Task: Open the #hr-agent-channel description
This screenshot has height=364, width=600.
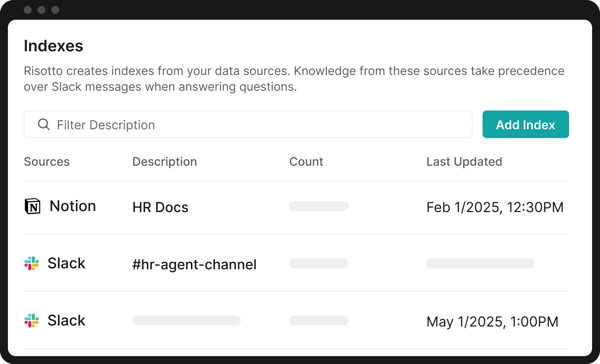Action: [x=194, y=265]
